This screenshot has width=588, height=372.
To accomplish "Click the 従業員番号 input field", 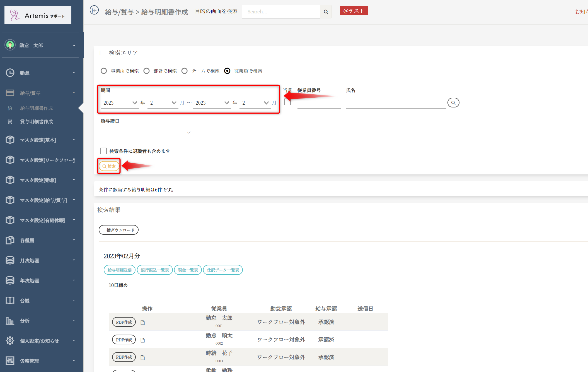I will coord(319,103).
